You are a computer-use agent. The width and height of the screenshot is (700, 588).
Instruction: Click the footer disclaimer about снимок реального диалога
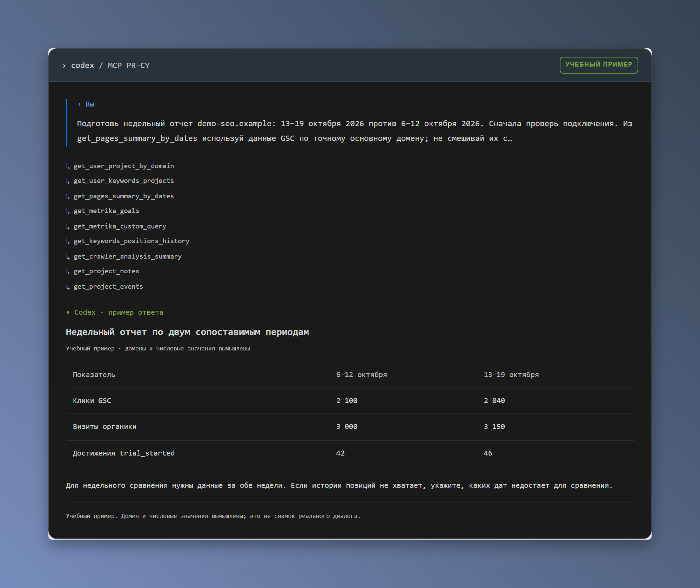pos(213,516)
